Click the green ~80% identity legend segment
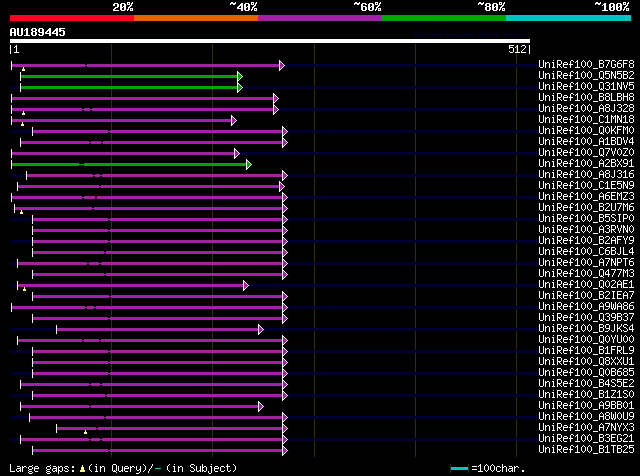Image resolution: width=640 pixels, height=476 pixels. tap(444, 18)
